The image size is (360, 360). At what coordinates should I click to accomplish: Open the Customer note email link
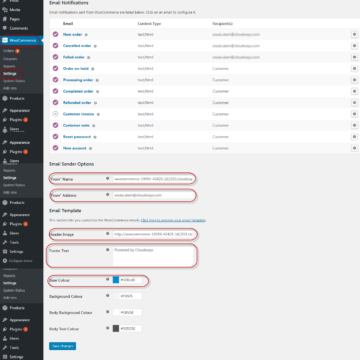pyautogui.click(x=76, y=125)
